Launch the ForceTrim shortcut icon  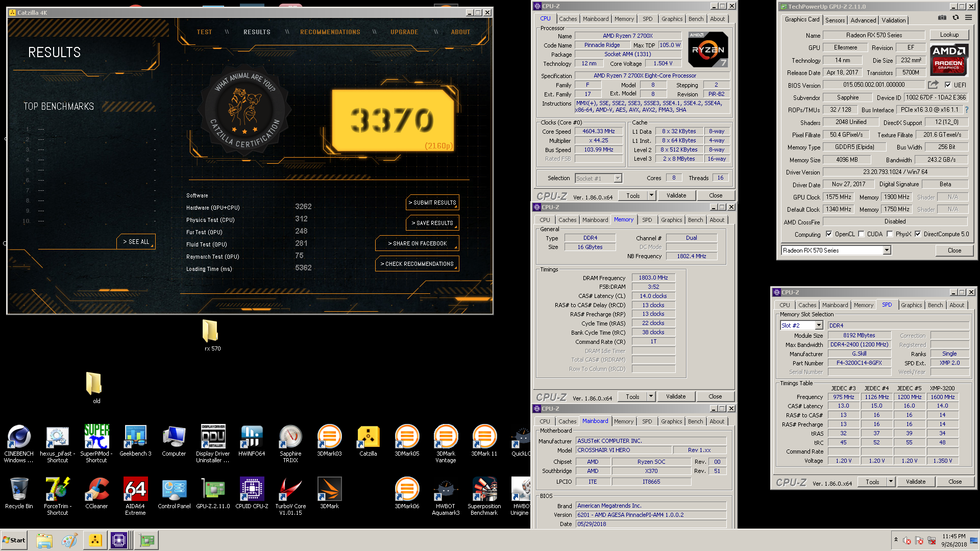(57, 495)
